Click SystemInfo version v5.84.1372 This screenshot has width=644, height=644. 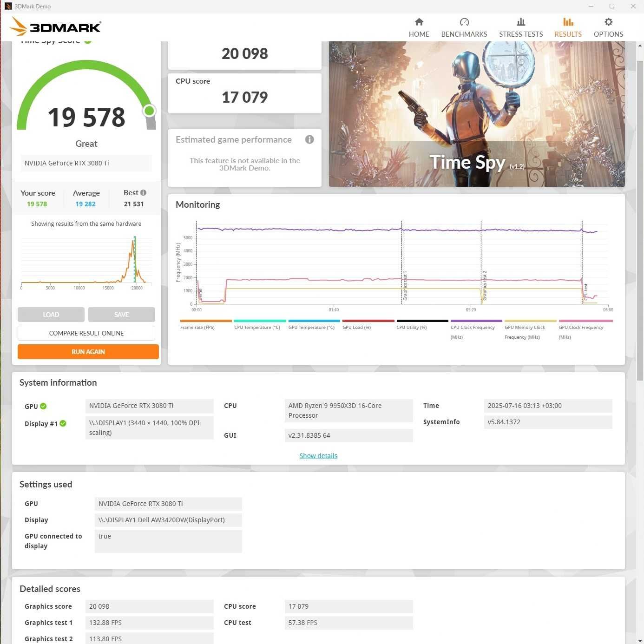click(548, 422)
